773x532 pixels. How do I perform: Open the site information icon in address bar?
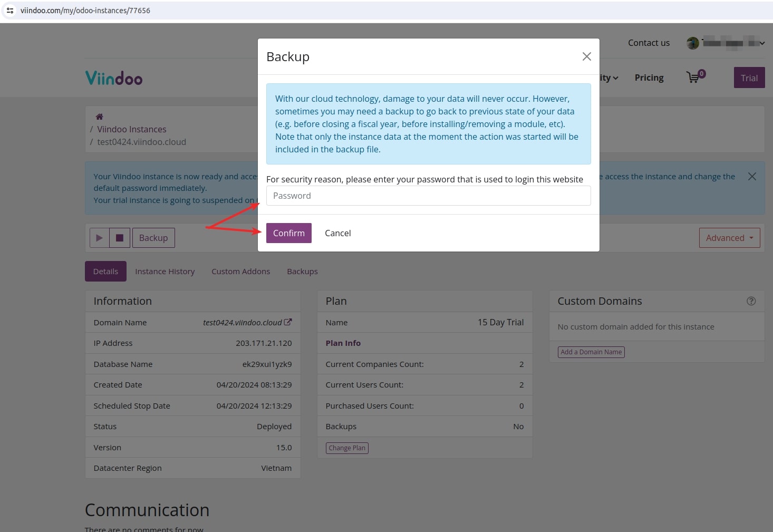10,11
